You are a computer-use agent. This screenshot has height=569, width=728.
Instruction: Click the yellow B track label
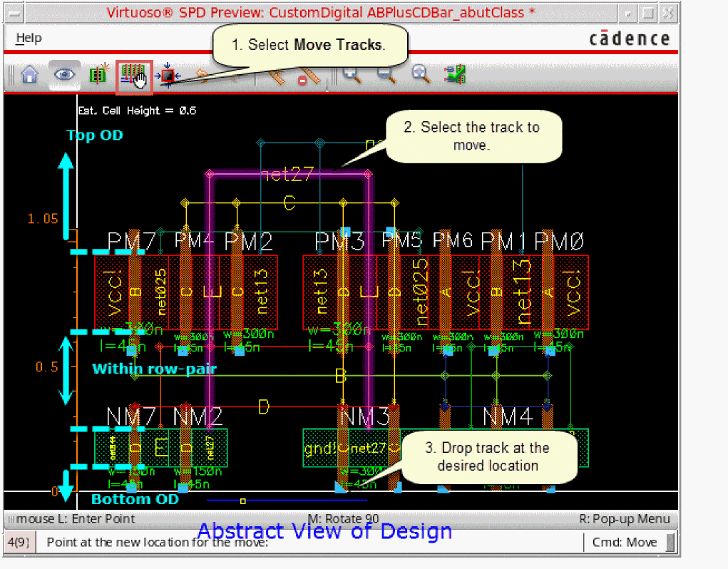[341, 375]
